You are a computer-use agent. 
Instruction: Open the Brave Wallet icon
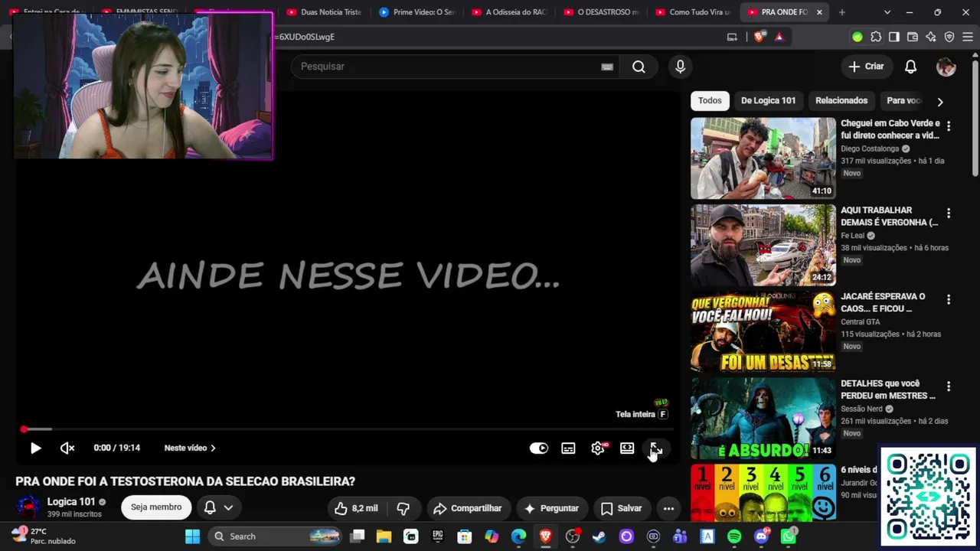pyautogui.click(x=913, y=37)
